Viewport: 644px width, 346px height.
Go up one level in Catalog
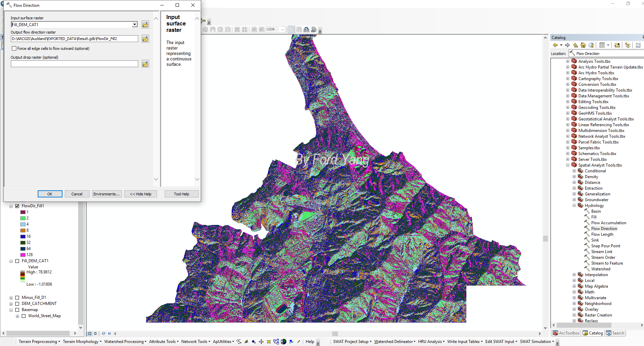575,45
